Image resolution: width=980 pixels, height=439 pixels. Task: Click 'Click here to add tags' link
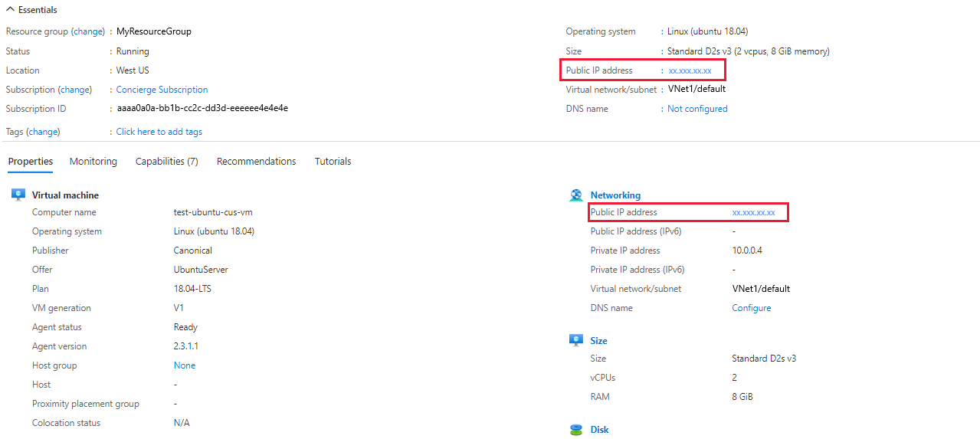click(159, 132)
